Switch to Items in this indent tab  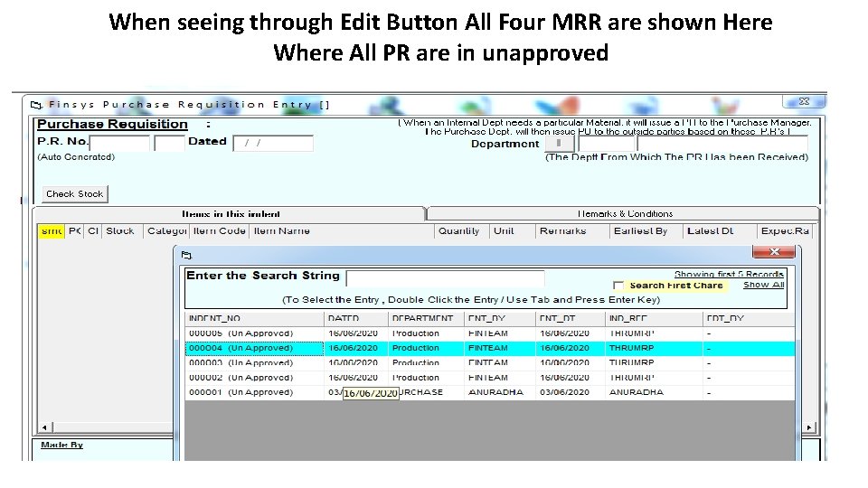(x=231, y=213)
